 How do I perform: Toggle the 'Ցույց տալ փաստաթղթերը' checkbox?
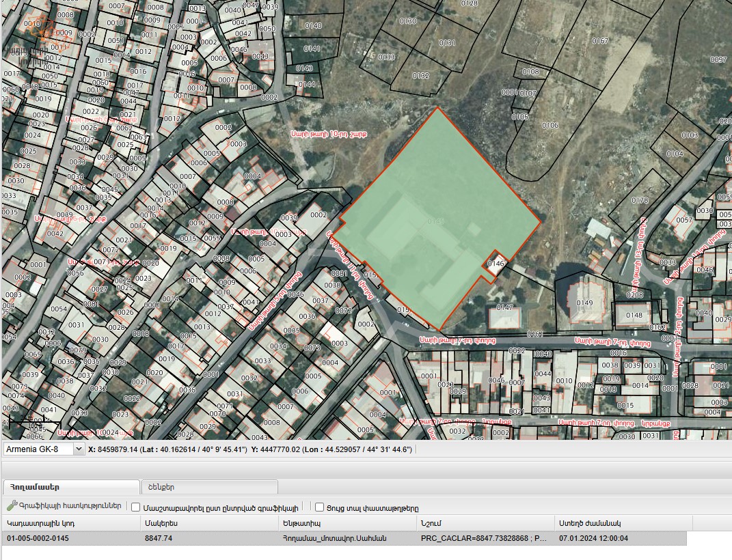(x=319, y=507)
